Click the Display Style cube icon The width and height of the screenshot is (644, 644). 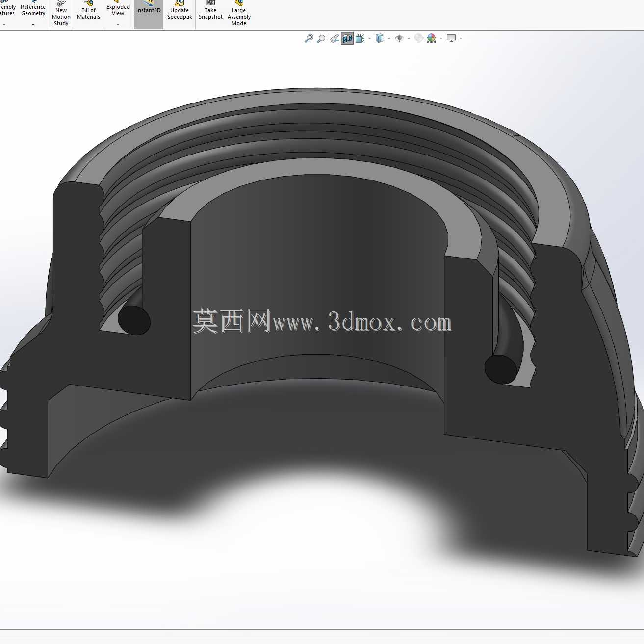pos(380,38)
